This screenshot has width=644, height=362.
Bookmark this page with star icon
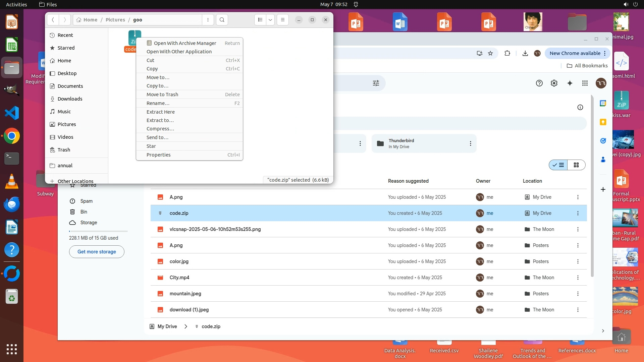(x=490, y=53)
